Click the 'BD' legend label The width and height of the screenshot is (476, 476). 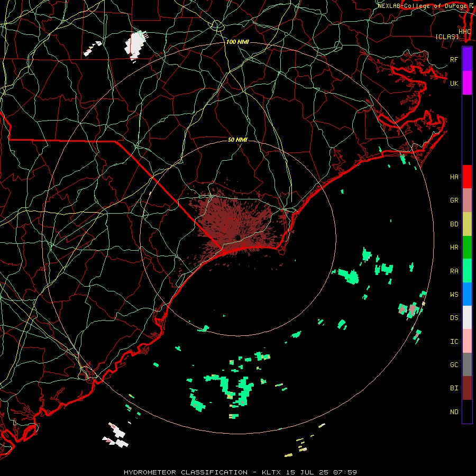tap(454, 224)
